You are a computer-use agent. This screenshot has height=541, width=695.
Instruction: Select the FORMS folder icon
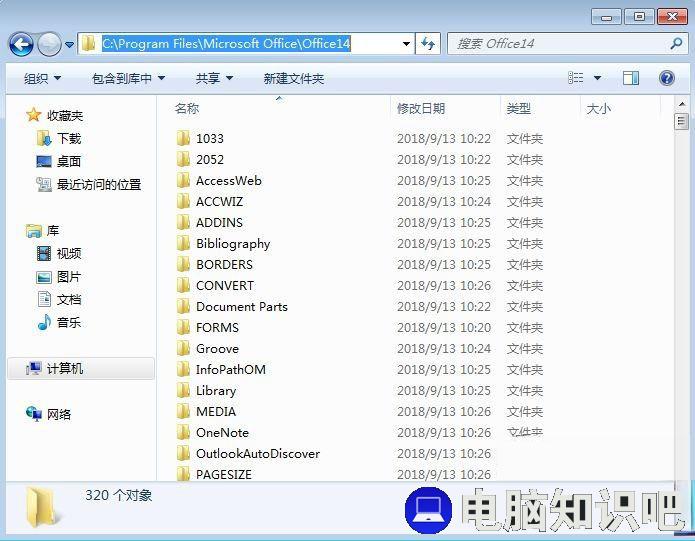pyautogui.click(x=183, y=327)
